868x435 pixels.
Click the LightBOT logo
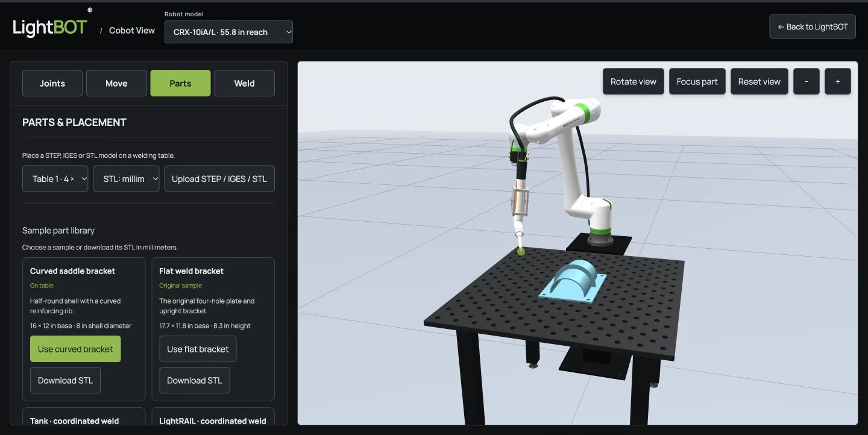click(50, 28)
